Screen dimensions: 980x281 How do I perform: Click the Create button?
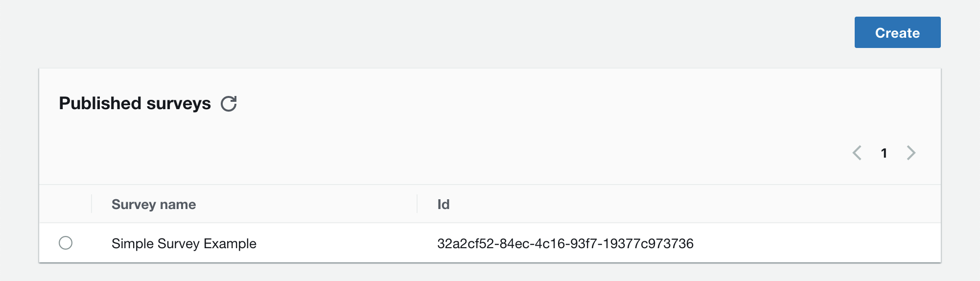[x=897, y=32]
